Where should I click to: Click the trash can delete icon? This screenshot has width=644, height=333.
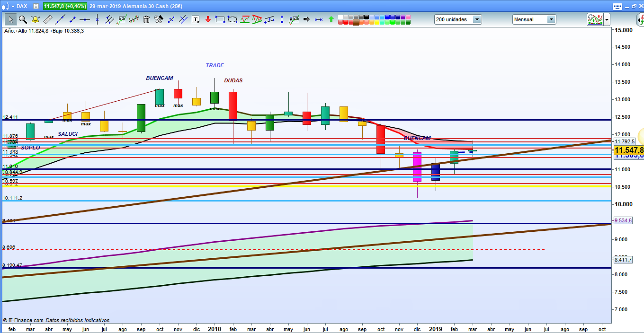pos(146,19)
